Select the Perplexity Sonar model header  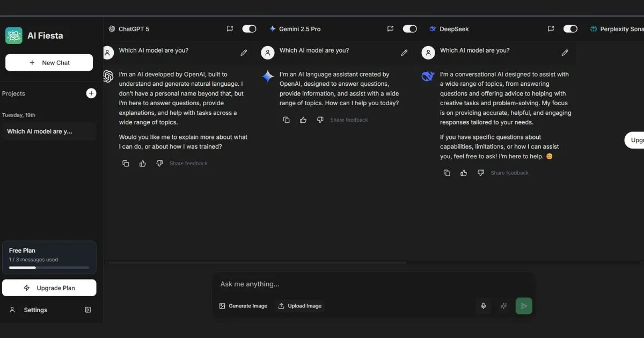click(x=617, y=29)
